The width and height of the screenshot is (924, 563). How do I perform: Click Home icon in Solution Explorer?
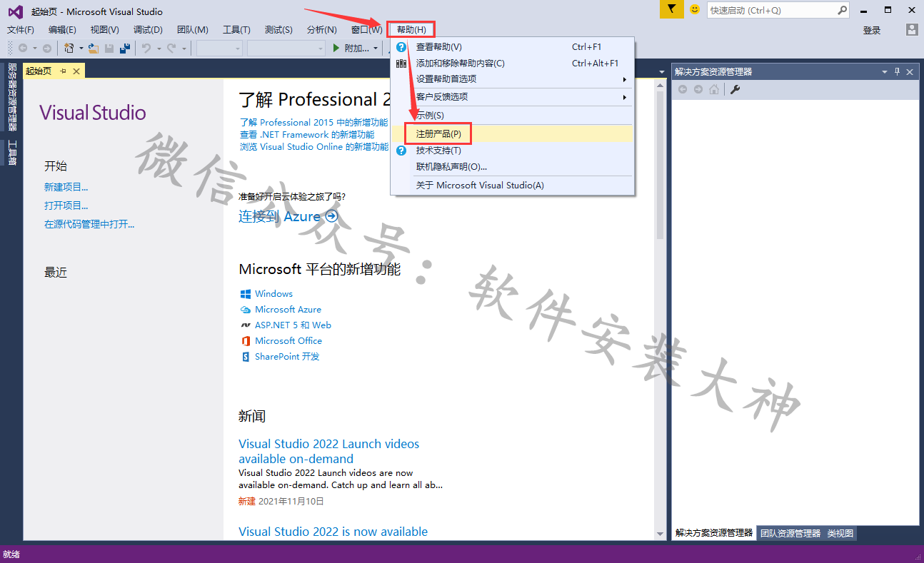click(714, 89)
